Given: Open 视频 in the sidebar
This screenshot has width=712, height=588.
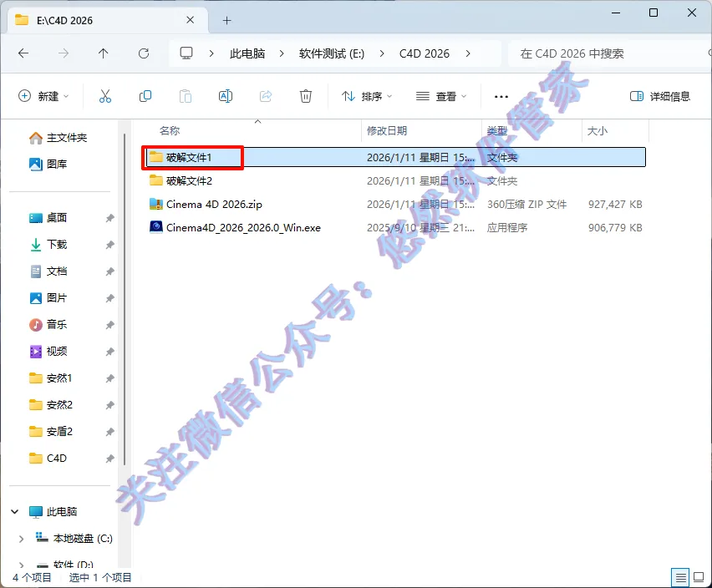Looking at the screenshot, I should 48,351.
